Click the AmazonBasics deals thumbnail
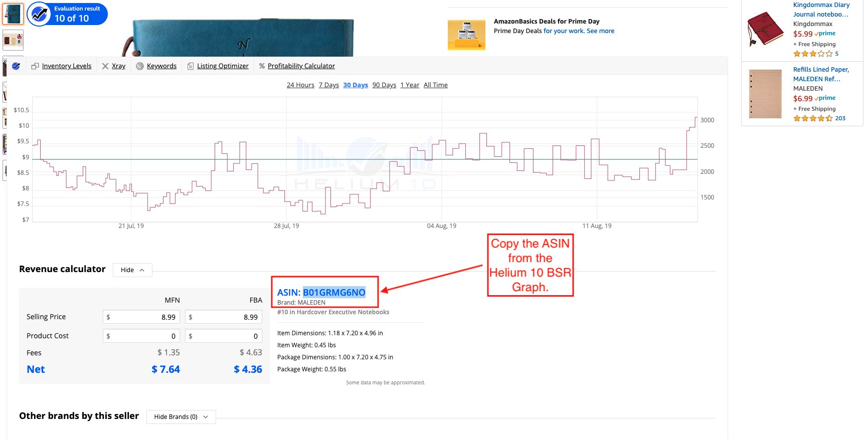Image resolution: width=868 pixels, height=441 pixels. [x=466, y=35]
